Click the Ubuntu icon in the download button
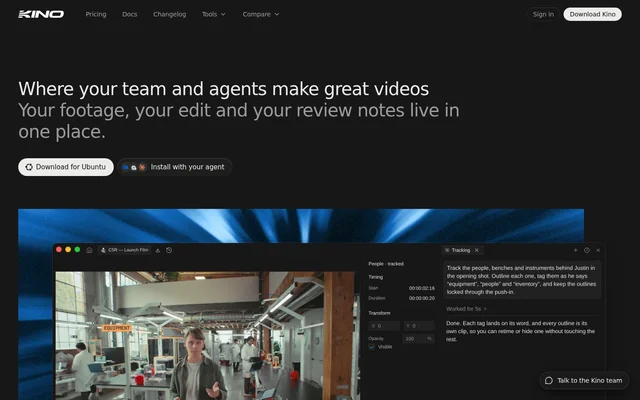This screenshot has width=640, height=400. (x=29, y=167)
